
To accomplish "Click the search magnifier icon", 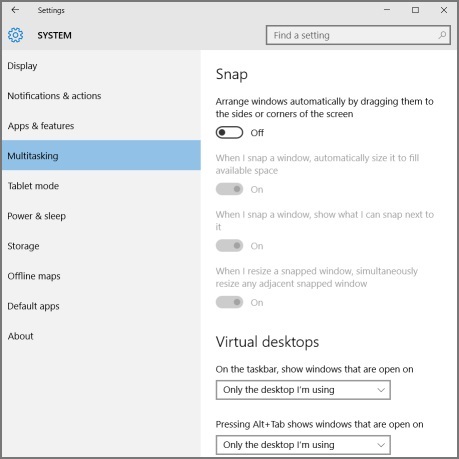I will click(442, 35).
